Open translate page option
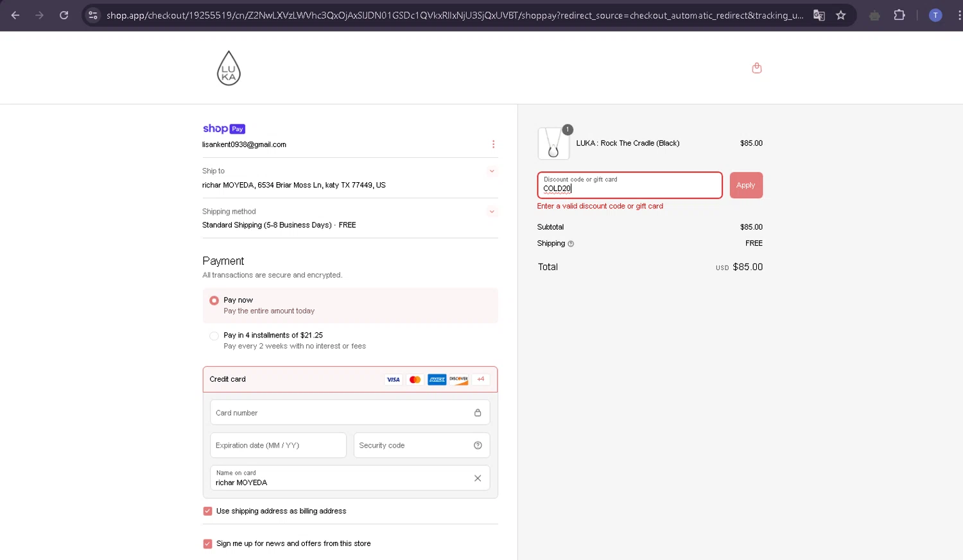 pos(819,15)
